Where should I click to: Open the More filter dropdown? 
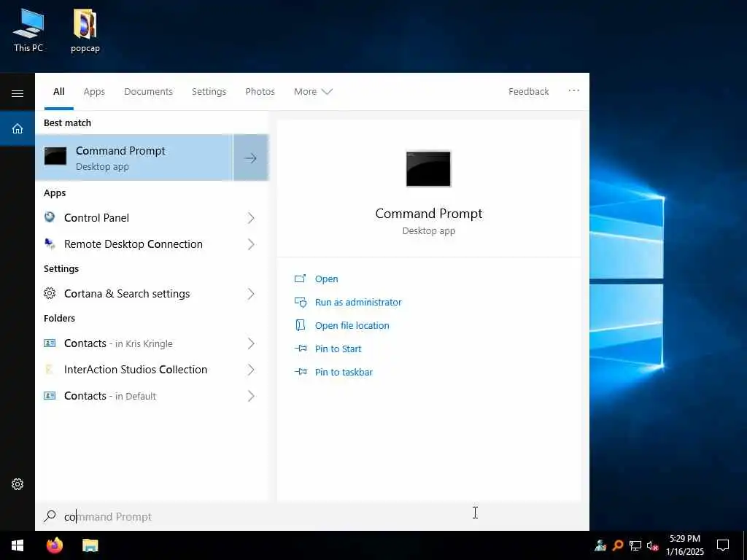[x=312, y=91]
